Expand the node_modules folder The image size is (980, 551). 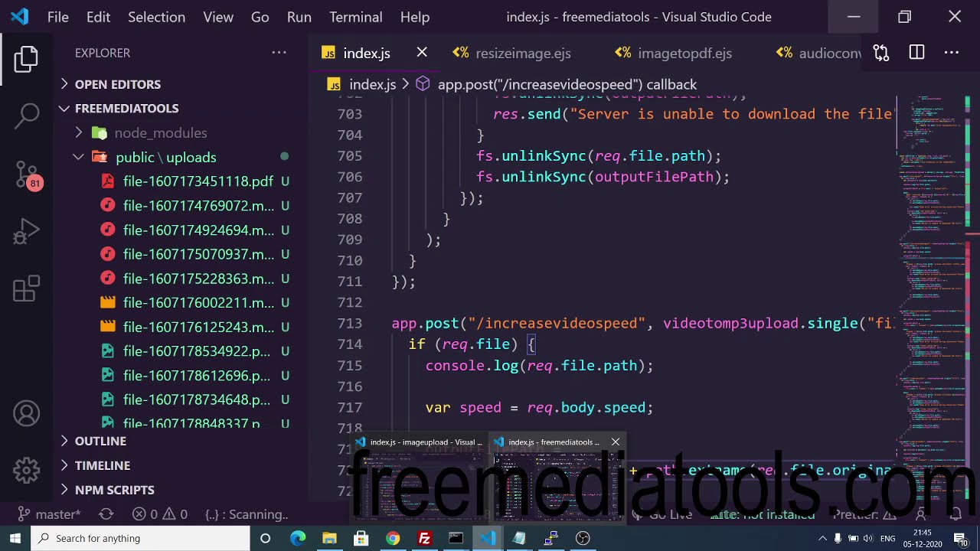[160, 132]
